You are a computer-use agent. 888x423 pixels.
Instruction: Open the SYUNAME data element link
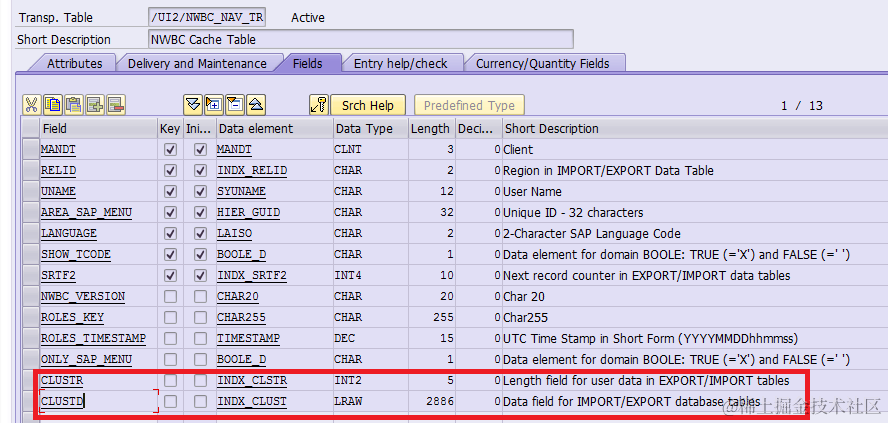(x=241, y=191)
